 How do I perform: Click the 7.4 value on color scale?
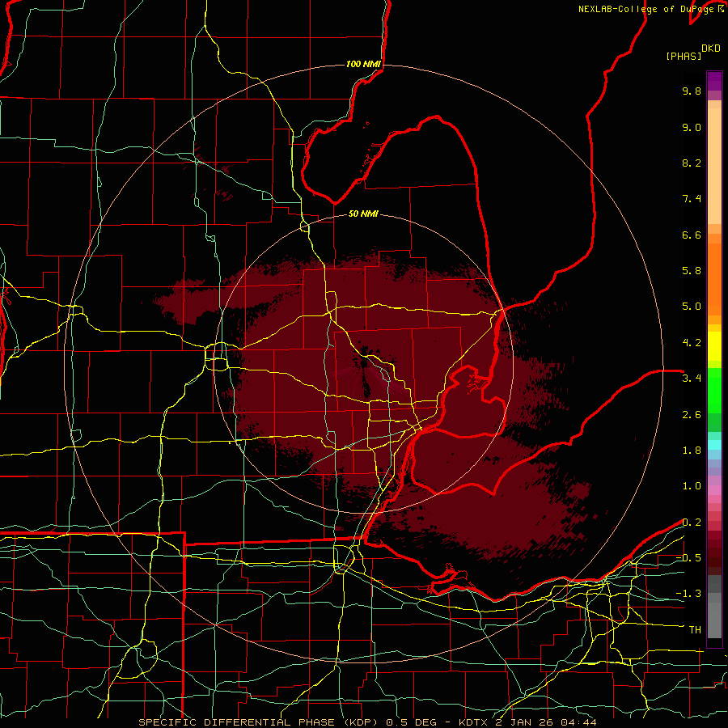click(x=692, y=199)
